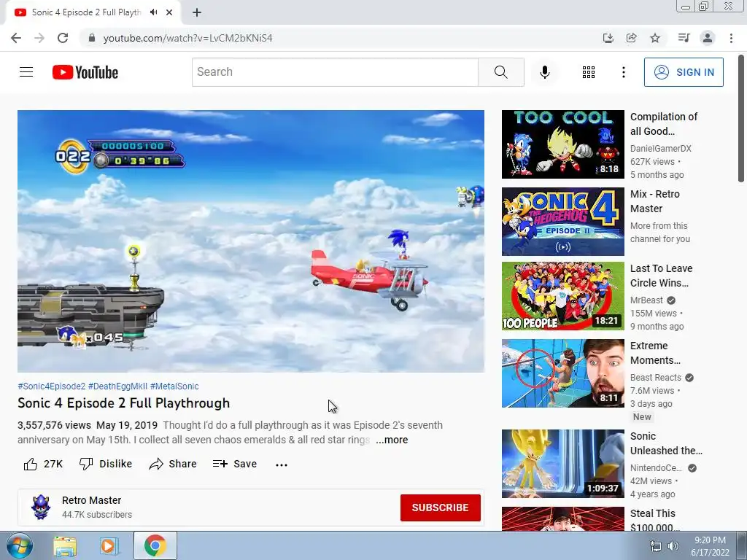The height and width of the screenshot is (560, 747).
Task: Click the page vertical scrollbar
Action: (741, 118)
